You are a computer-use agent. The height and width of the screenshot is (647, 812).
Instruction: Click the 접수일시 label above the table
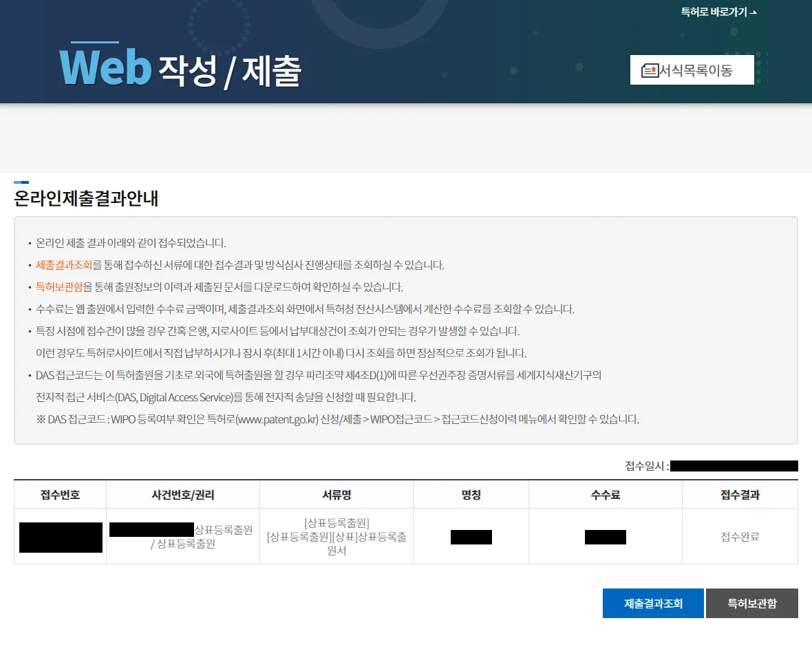[646, 466]
